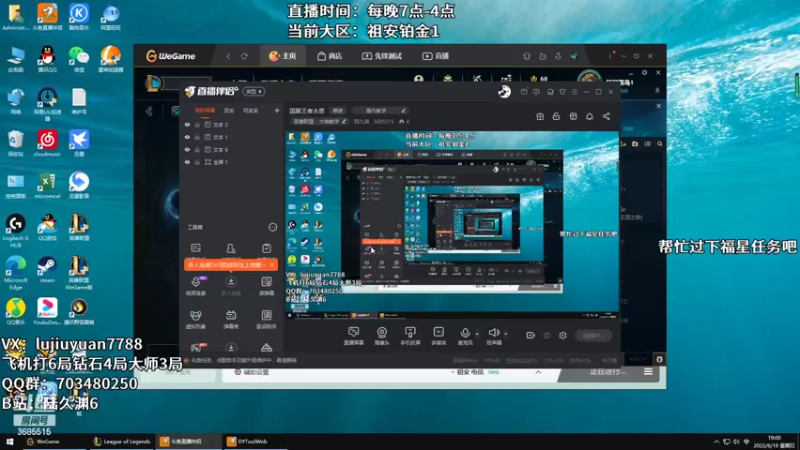Image resolution: width=800 pixels, height=450 pixels.
Task: Open the mode switch pill next to 直播伴侣 logo
Action: [254, 92]
